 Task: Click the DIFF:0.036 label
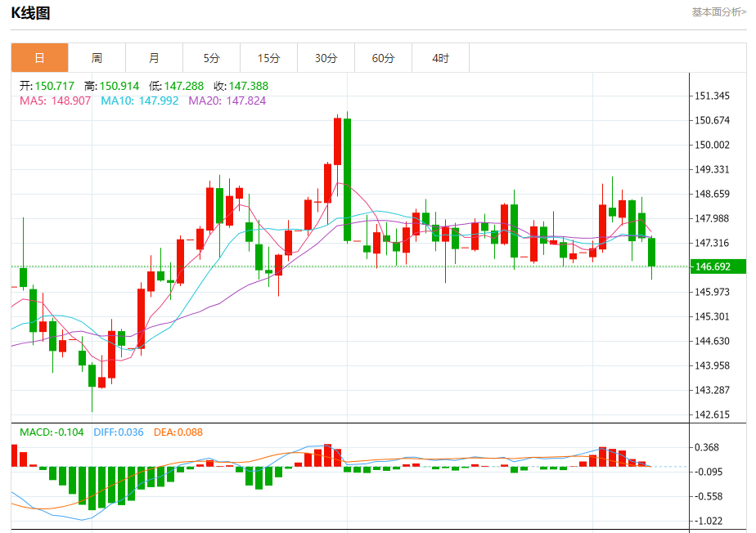point(119,432)
